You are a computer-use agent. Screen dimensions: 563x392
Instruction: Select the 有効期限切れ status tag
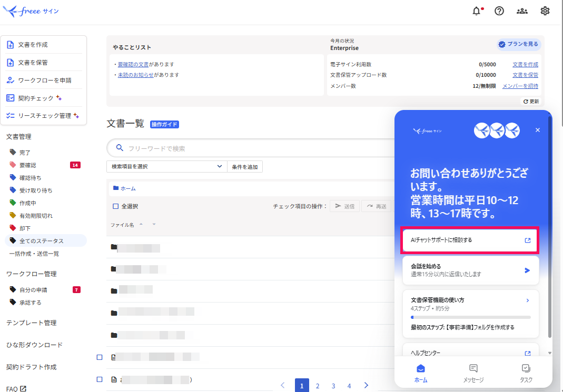(x=13, y=215)
